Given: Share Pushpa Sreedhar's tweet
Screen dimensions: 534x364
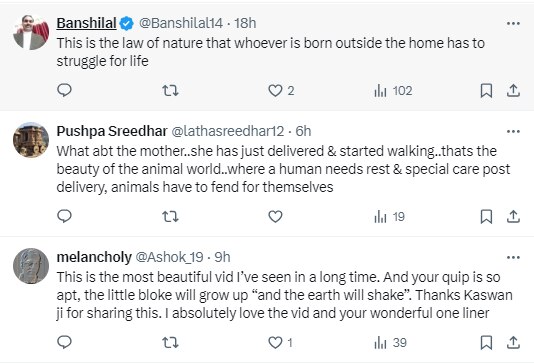Looking at the screenshot, I should pyautogui.click(x=513, y=217).
